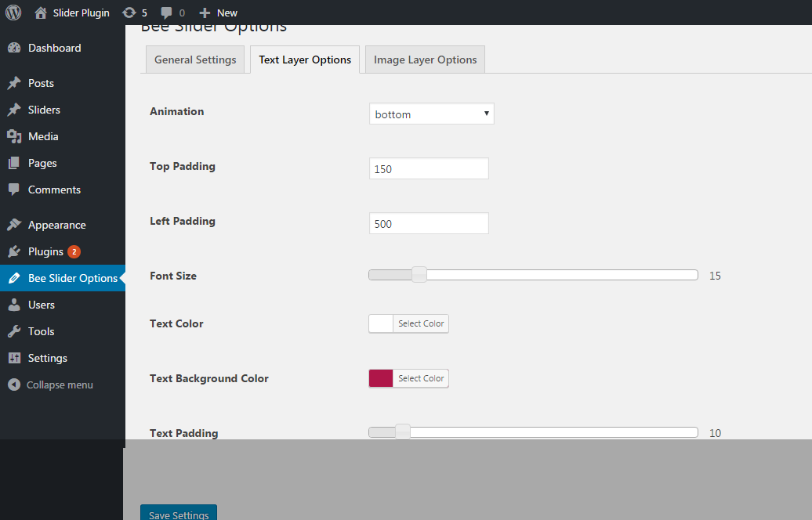This screenshot has height=520, width=812.
Task: Open the Appearance menu item
Action: [x=56, y=225]
